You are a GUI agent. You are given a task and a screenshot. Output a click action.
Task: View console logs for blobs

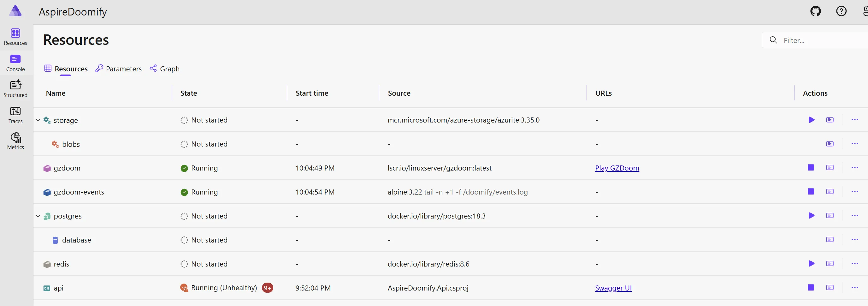pyautogui.click(x=830, y=144)
